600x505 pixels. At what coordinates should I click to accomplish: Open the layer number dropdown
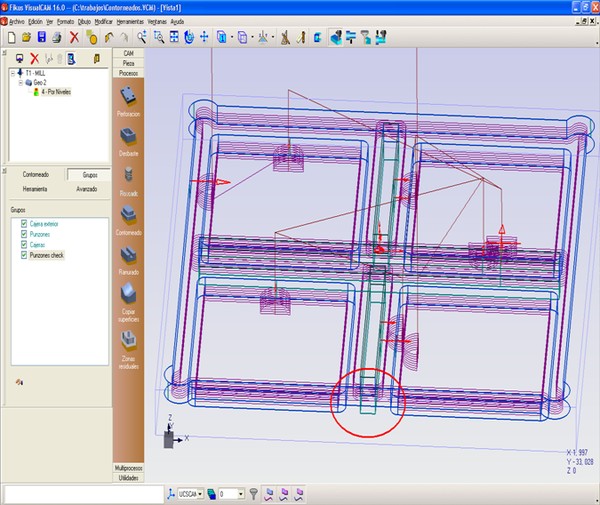pyautogui.click(x=240, y=493)
